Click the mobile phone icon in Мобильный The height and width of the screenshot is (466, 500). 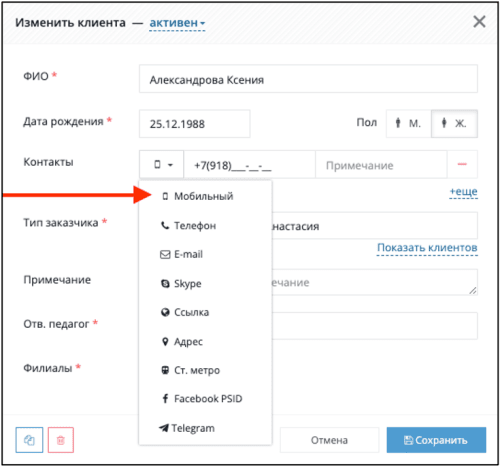[x=165, y=196]
